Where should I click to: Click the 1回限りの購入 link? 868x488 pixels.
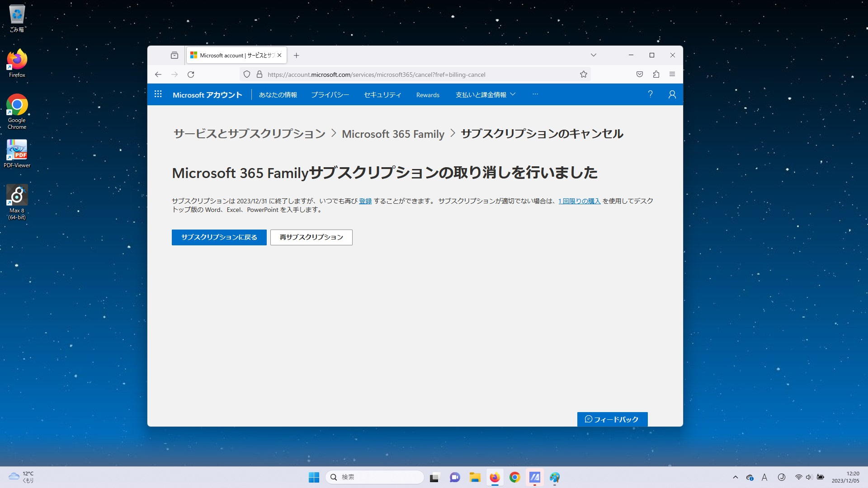(579, 201)
